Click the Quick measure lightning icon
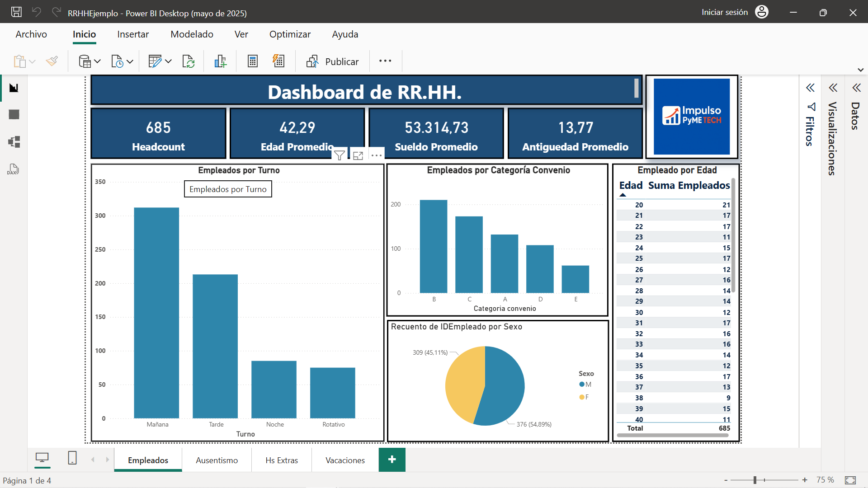The height and width of the screenshot is (488, 868). [278, 61]
